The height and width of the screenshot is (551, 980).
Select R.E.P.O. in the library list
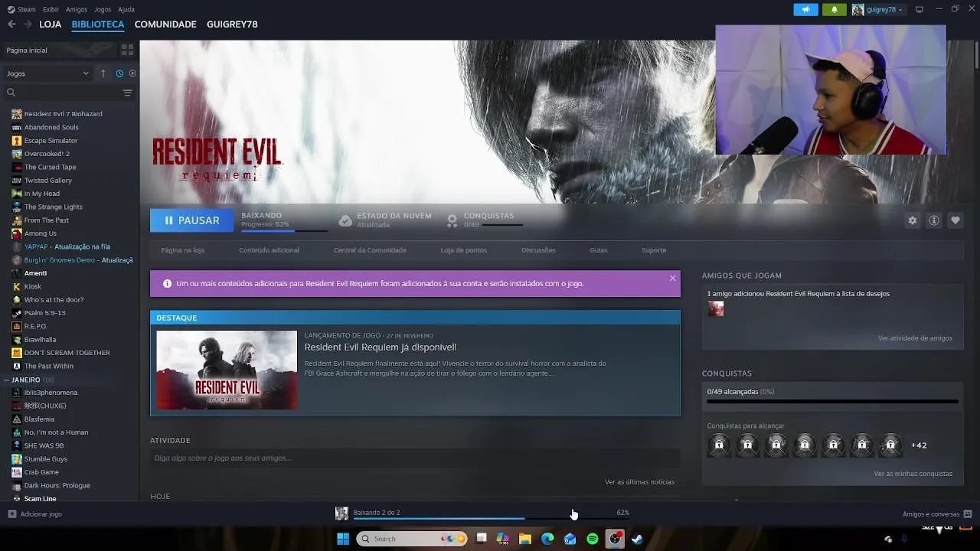coord(35,326)
